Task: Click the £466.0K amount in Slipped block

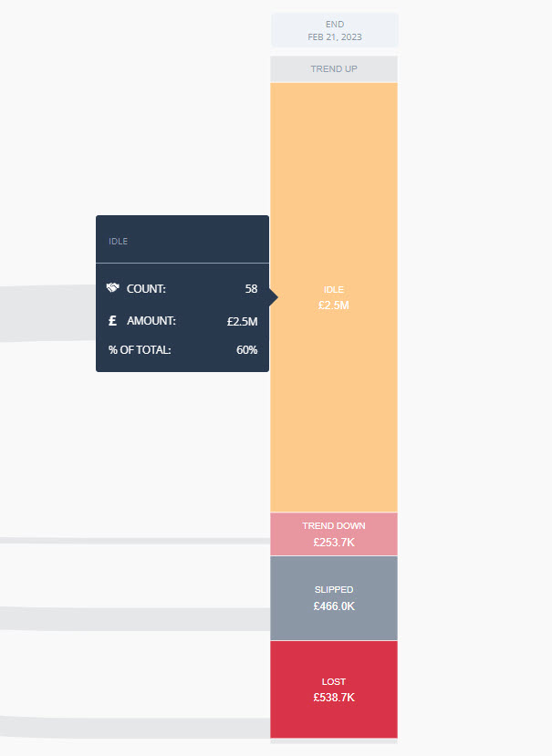Action: 334,606
